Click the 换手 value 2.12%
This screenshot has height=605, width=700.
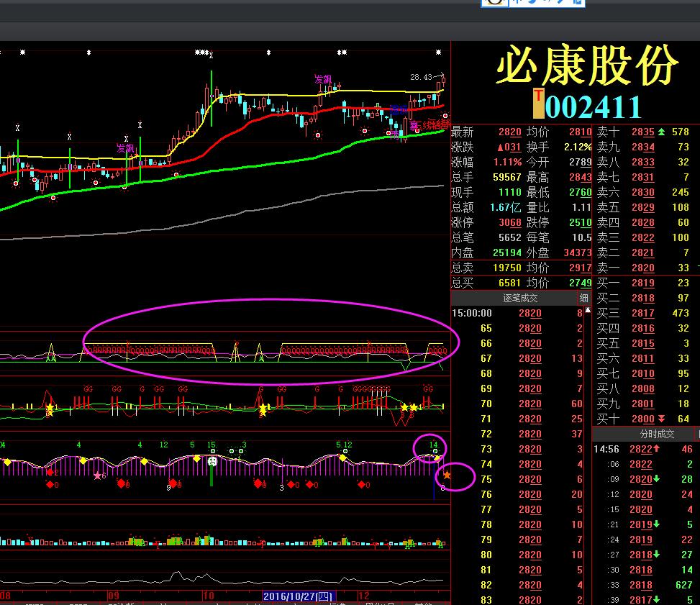[578, 147]
